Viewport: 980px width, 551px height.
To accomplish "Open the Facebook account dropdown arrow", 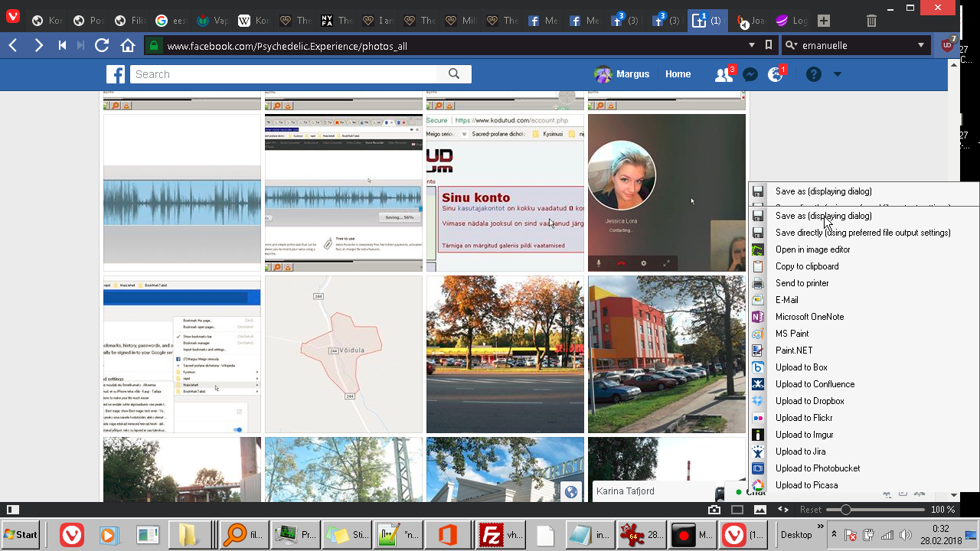I will [837, 74].
